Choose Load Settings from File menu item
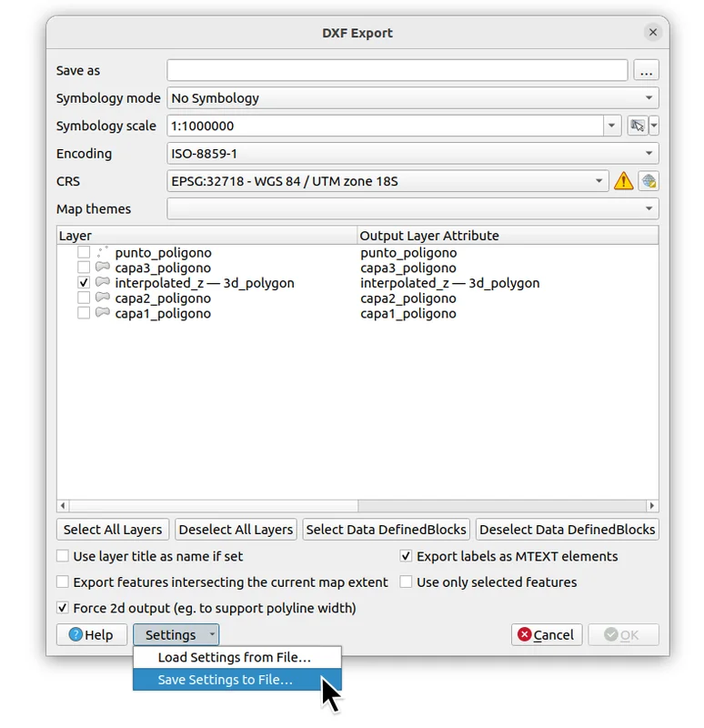The image size is (704, 728). pyautogui.click(x=235, y=657)
